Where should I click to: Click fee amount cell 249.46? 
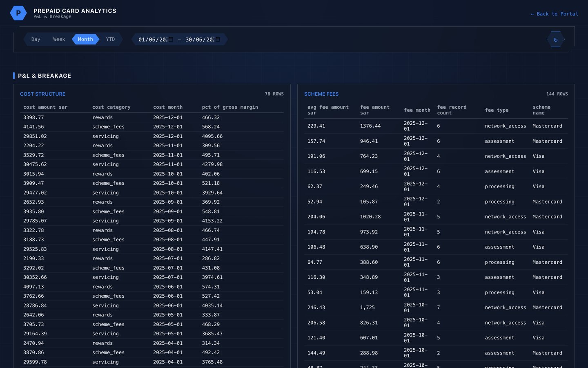coord(369,186)
